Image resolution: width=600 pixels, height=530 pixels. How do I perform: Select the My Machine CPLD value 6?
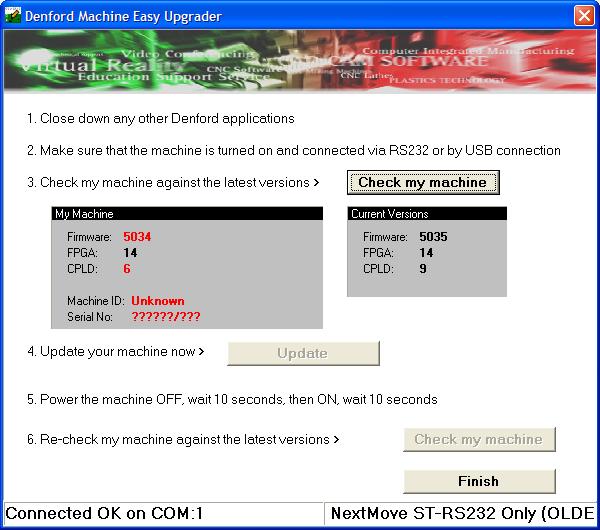click(127, 269)
